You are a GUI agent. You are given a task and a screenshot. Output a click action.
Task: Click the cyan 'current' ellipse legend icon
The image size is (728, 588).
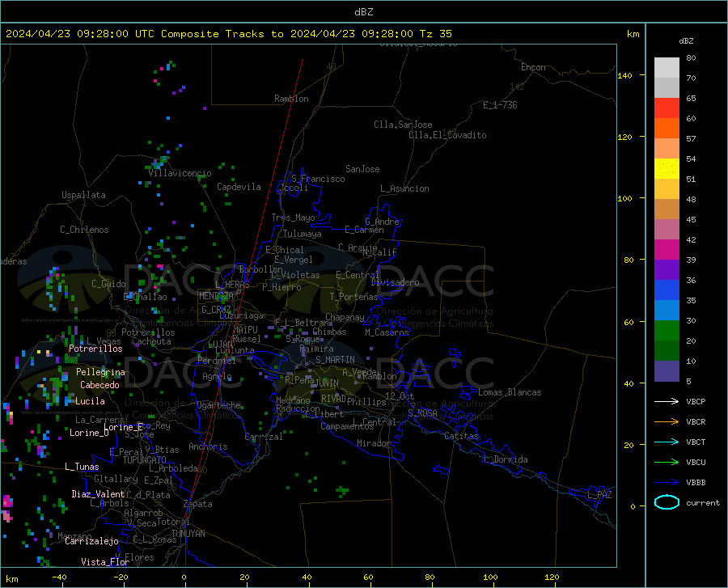(667, 502)
